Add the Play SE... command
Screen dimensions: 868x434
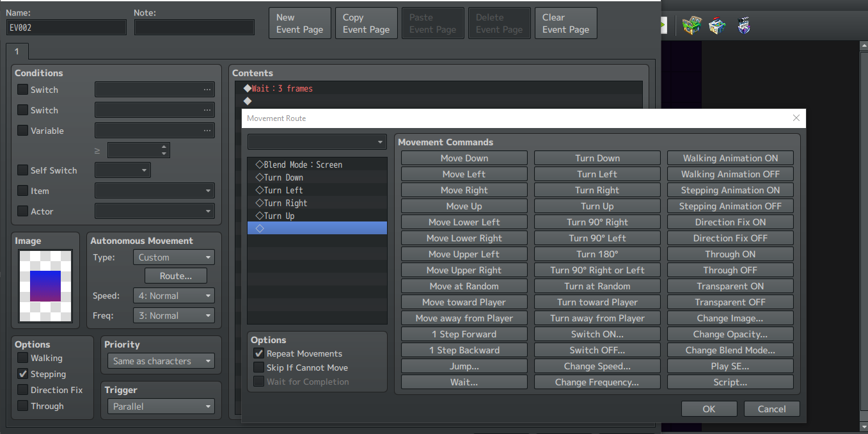pos(730,366)
